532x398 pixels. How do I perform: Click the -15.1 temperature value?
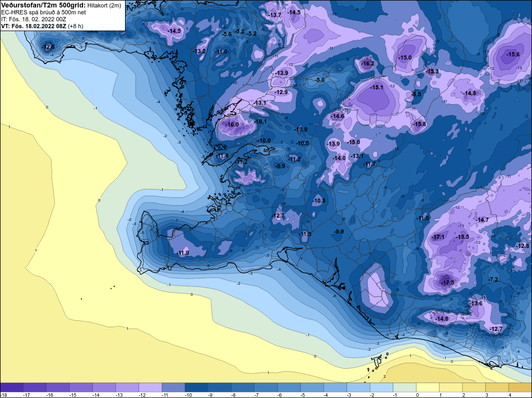[377, 87]
